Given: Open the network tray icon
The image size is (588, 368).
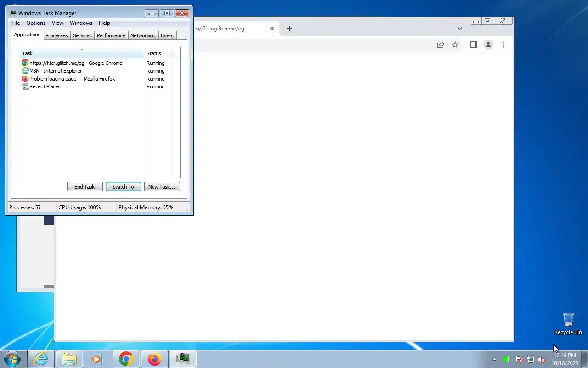Looking at the screenshot, I should [531, 359].
